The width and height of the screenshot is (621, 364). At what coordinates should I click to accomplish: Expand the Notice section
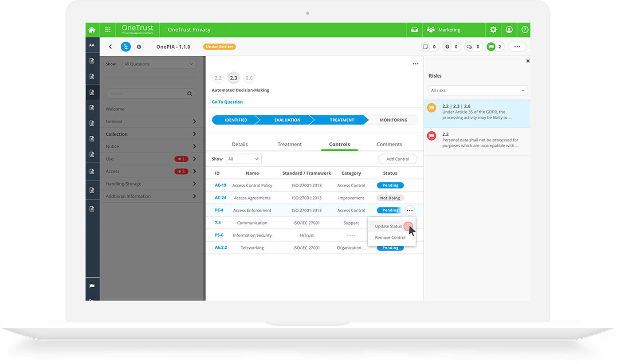click(x=151, y=146)
